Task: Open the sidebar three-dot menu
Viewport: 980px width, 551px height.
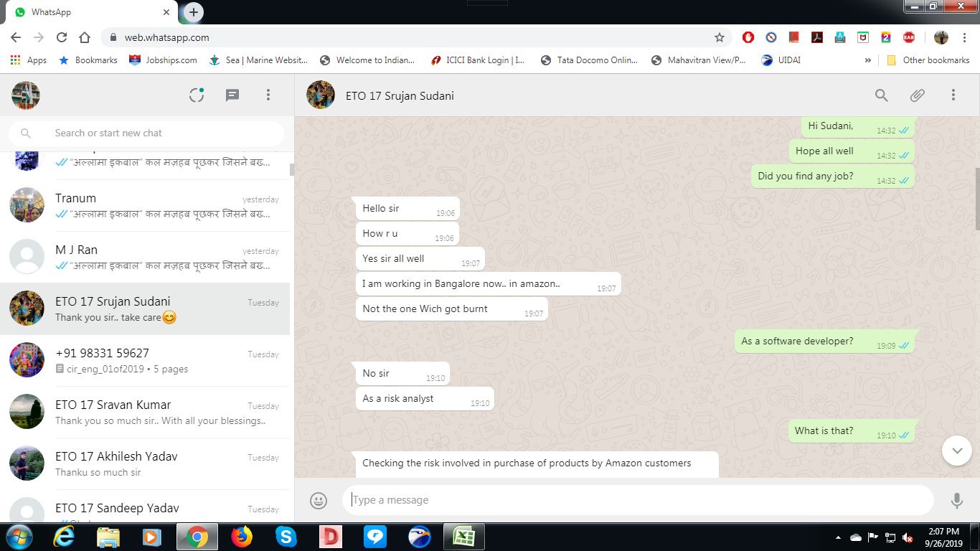Action: click(268, 95)
